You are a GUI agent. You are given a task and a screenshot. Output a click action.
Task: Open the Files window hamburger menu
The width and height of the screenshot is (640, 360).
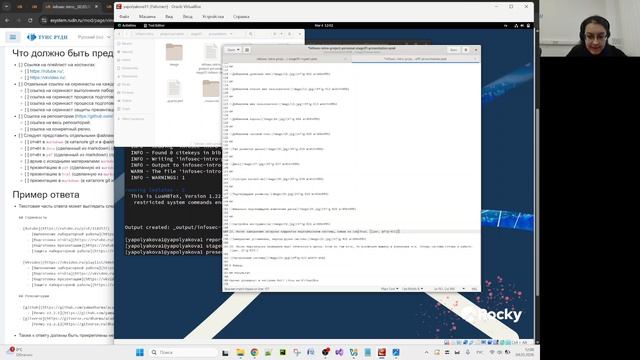tap(289, 34)
